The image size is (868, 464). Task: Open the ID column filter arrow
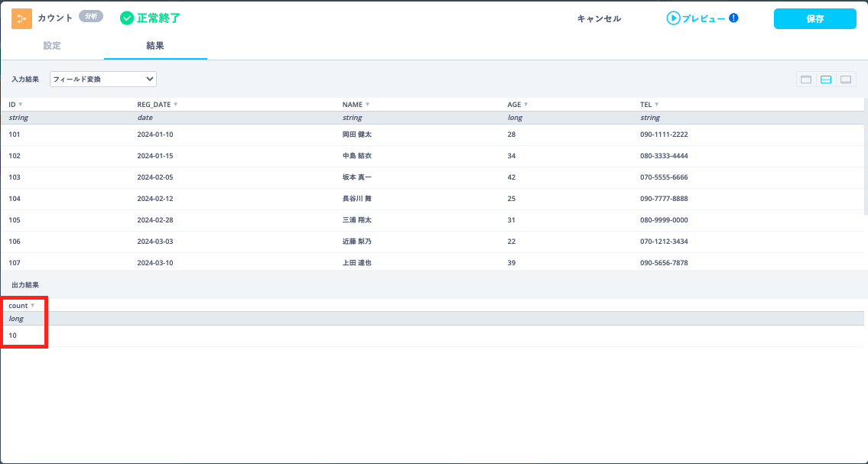pos(21,105)
